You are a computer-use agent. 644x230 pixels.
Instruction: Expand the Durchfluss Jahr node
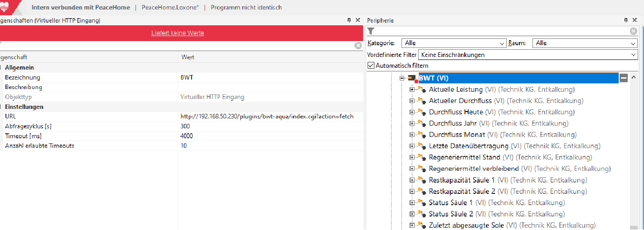(x=412, y=123)
